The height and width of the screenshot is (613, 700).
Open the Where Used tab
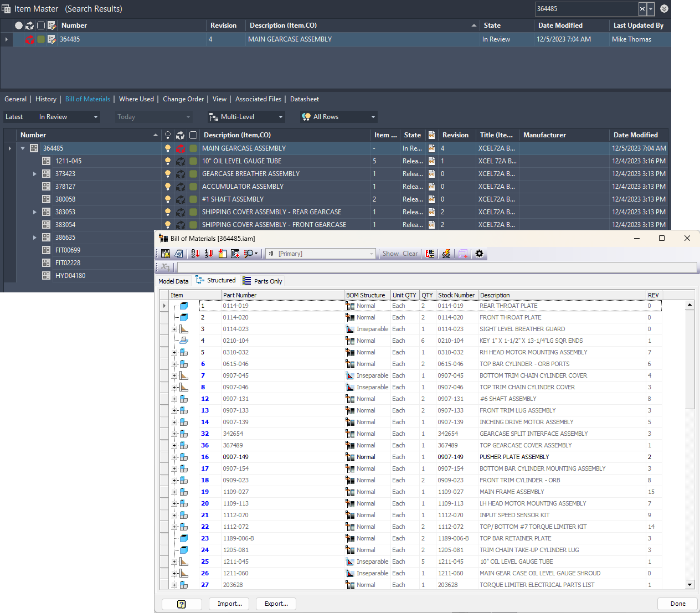pyautogui.click(x=136, y=99)
